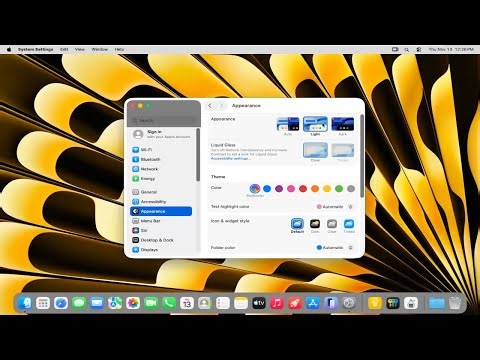This screenshot has height=360, width=480.
Task: Click the date and time in menu bar
Action: point(451,49)
